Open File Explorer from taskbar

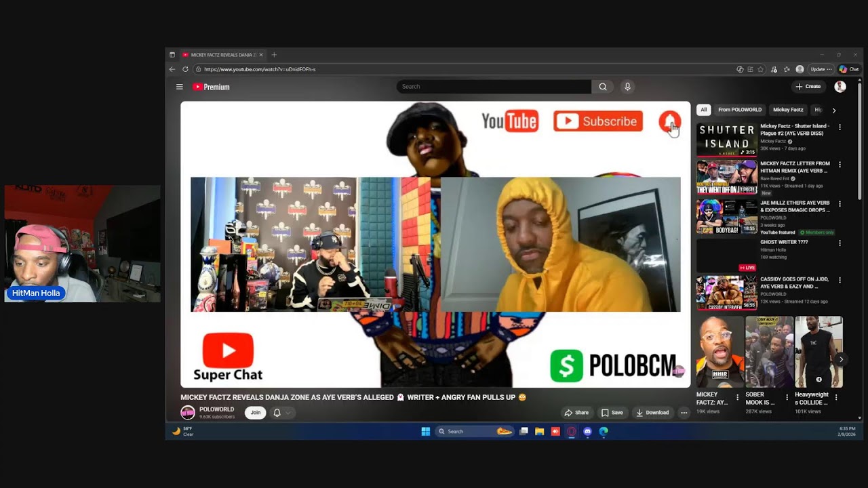click(x=539, y=431)
